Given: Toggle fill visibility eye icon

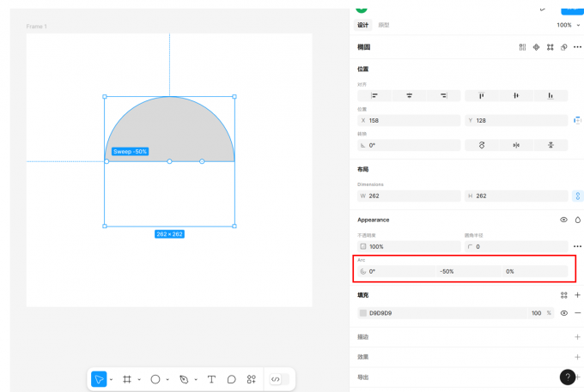Looking at the screenshot, I should click(564, 313).
